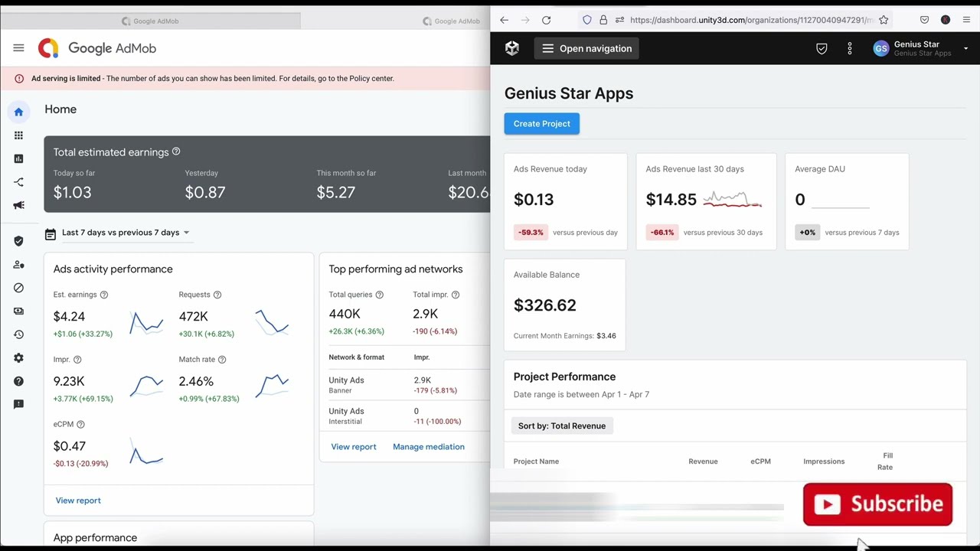The height and width of the screenshot is (551, 980).
Task: Click the YouTube Subscribe button
Action: coord(877,504)
